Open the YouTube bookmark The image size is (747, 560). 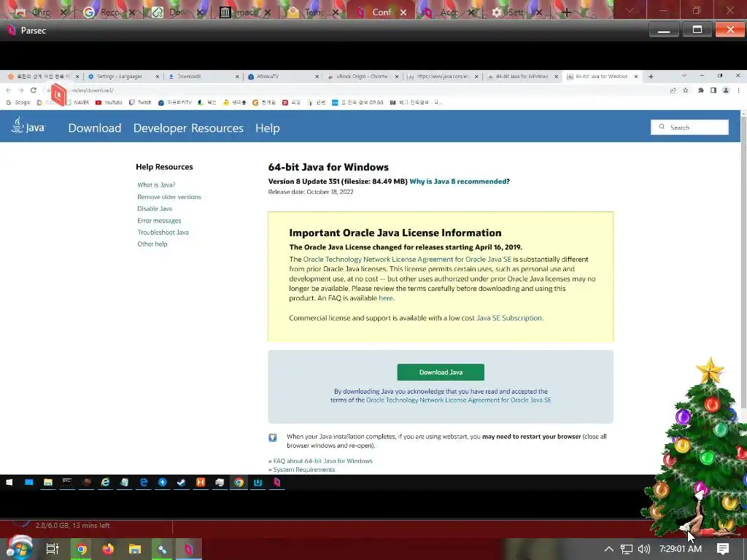click(109, 102)
